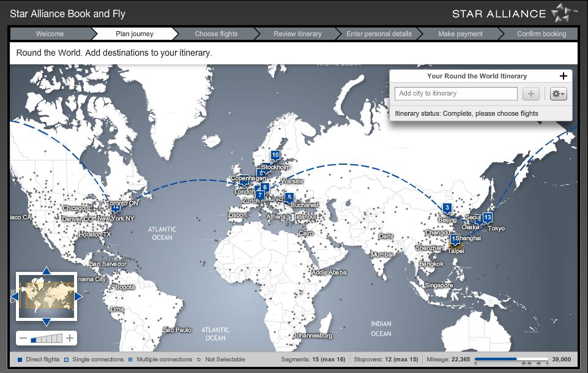
Task: Expand the Round the World Itinerary panel
Action: click(x=564, y=76)
